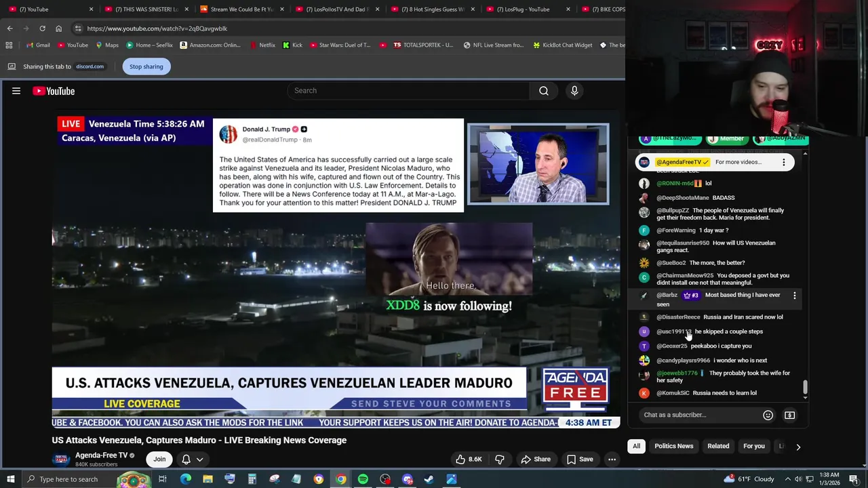Open site information icon in address bar
Screen dimensions: 868x488
[78, 28]
